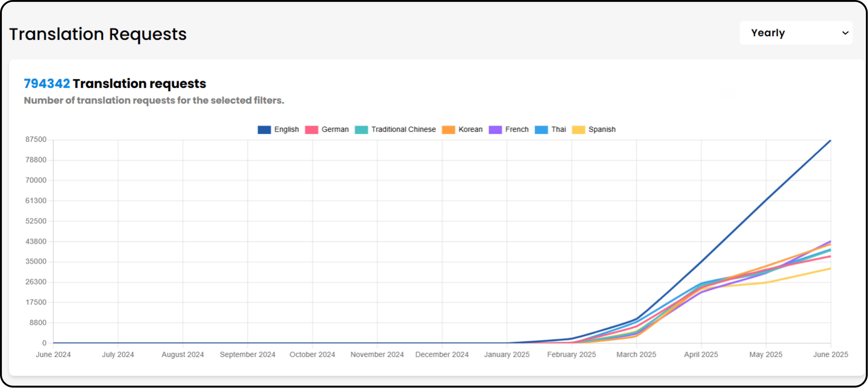
Task: Click the 70000 y-axis value
Action: pos(36,180)
